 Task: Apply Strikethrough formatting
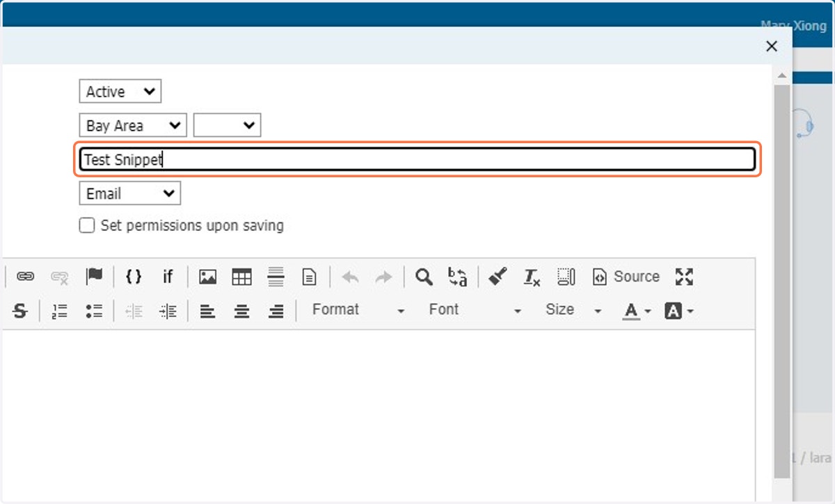point(20,311)
